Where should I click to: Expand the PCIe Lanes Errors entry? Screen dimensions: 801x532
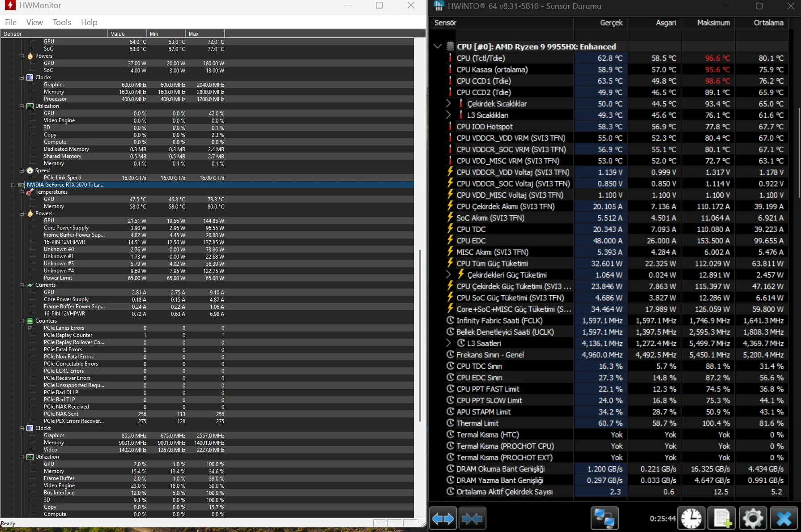tap(30, 328)
